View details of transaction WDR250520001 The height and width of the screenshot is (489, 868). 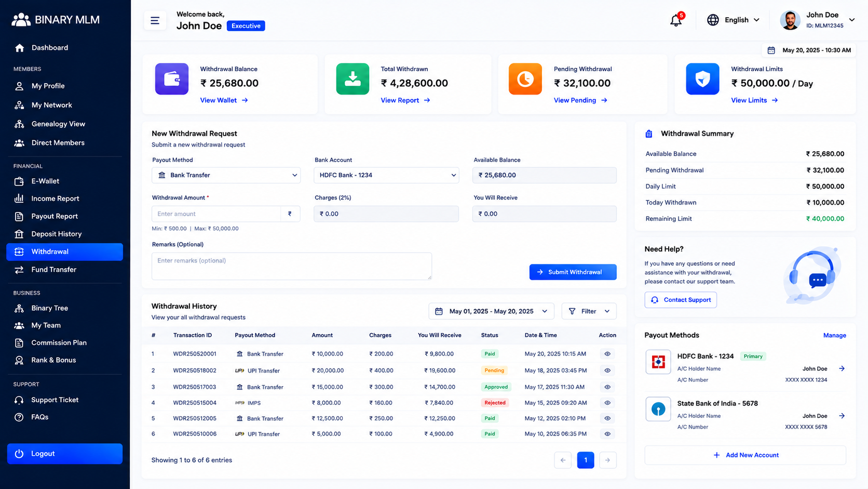pyautogui.click(x=607, y=354)
